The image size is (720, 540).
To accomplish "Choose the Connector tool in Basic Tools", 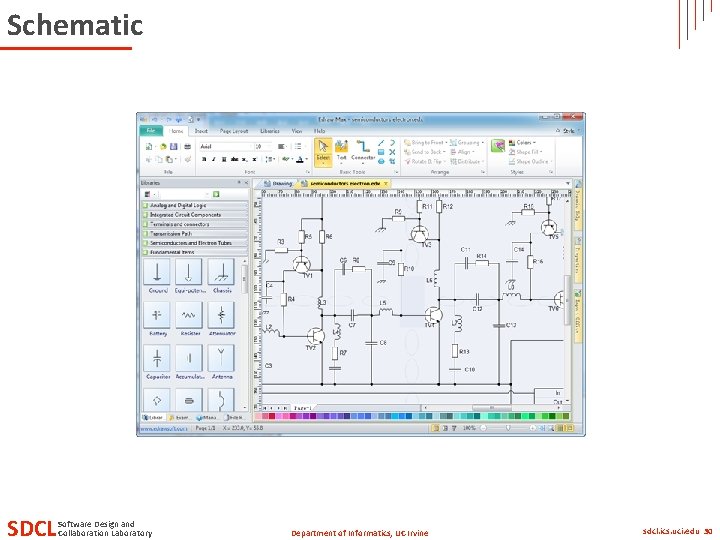I will pyautogui.click(x=363, y=151).
